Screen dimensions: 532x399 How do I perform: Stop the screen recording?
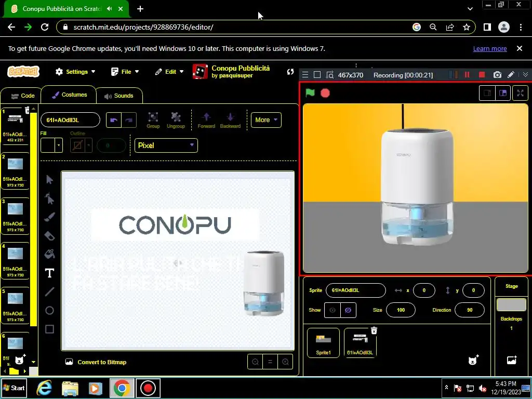pos(482,75)
